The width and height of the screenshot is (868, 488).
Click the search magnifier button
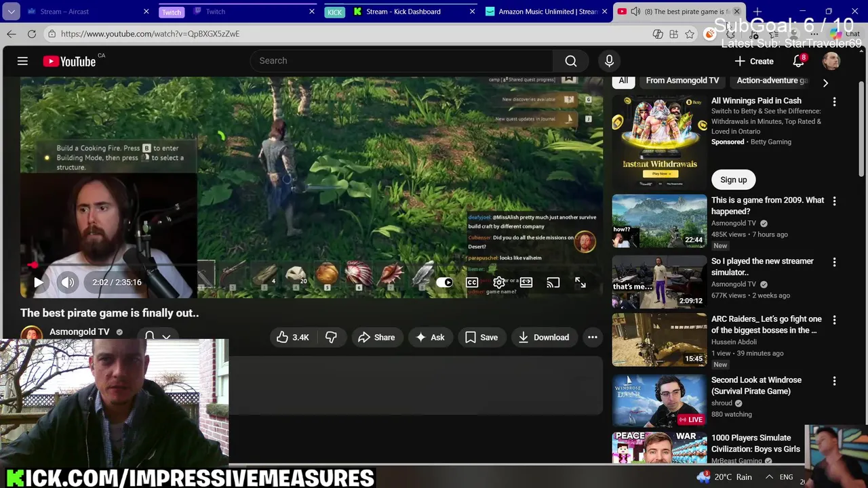coord(571,61)
